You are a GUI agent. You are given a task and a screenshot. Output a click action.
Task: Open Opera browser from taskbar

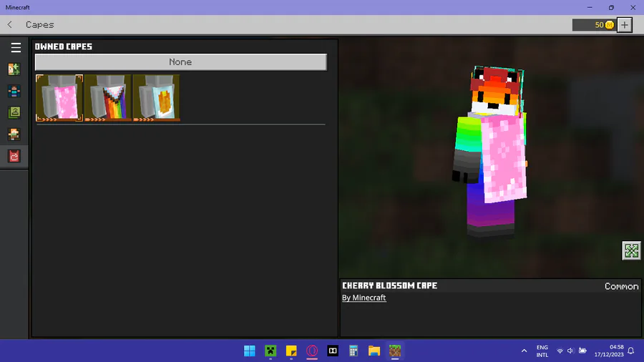312,351
